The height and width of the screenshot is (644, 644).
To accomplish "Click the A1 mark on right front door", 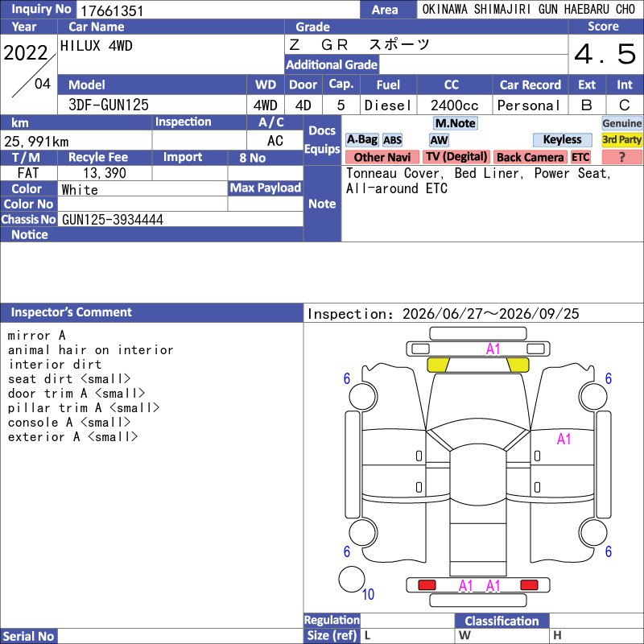I will tap(564, 439).
